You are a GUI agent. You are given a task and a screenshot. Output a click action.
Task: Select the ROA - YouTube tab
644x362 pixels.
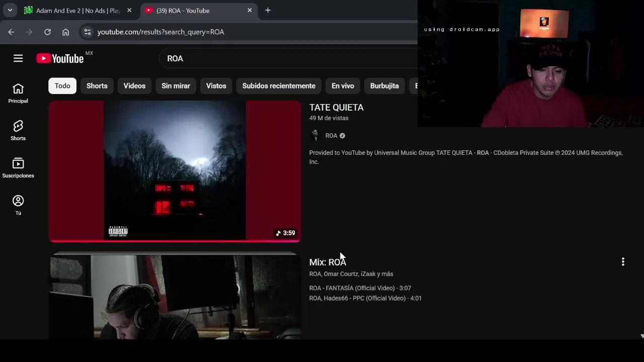(198, 10)
